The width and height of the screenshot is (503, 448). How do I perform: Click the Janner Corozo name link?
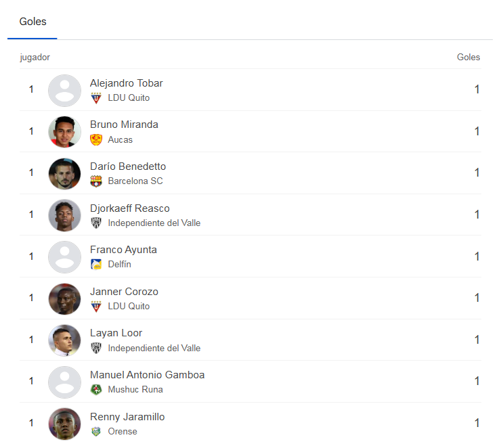(x=124, y=292)
